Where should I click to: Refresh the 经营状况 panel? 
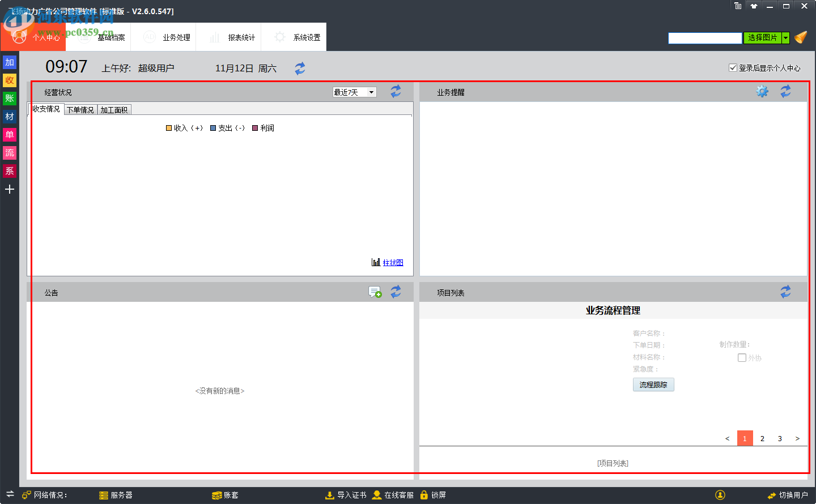coord(396,91)
